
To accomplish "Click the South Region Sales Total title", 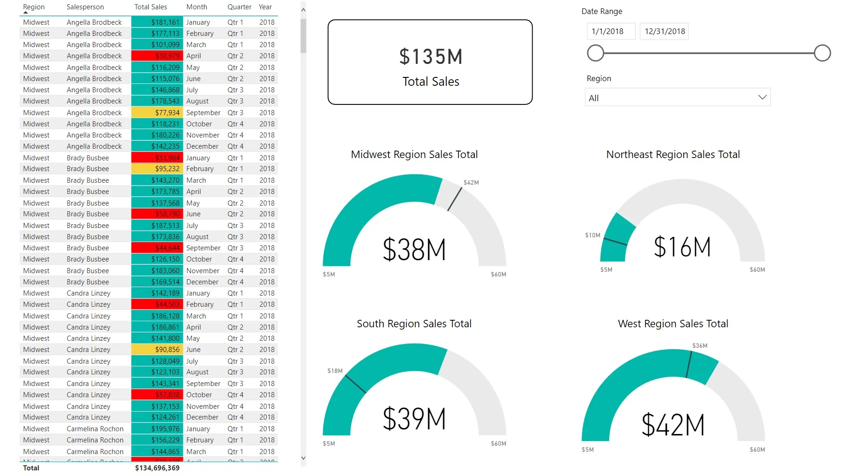I will tap(414, 324).
